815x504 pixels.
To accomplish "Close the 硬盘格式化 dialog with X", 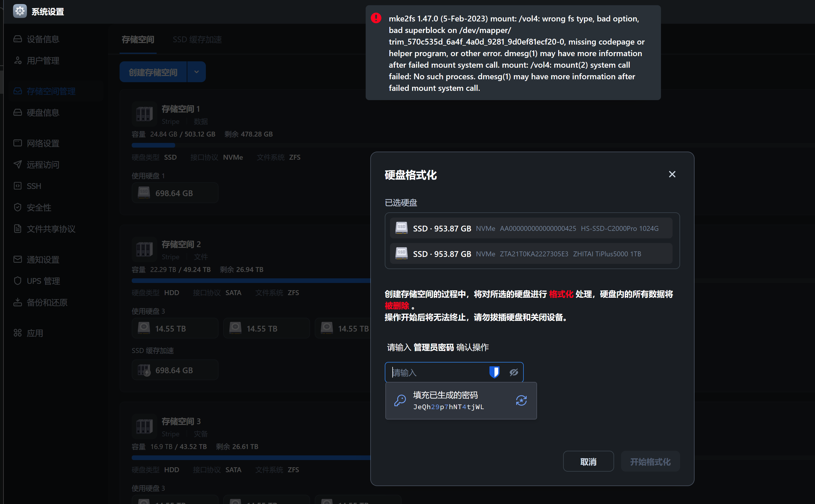I will click(x=672, y=174).
